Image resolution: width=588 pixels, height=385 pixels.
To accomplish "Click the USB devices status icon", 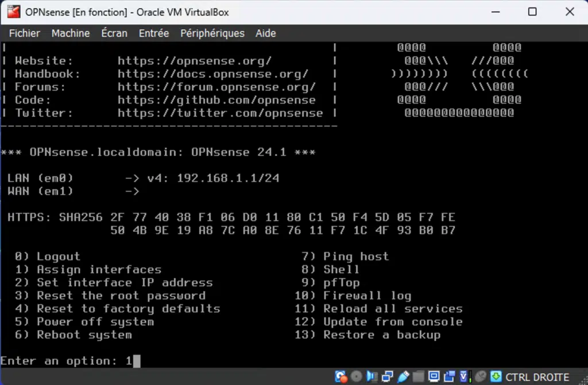I will click(x=403, y=376).
